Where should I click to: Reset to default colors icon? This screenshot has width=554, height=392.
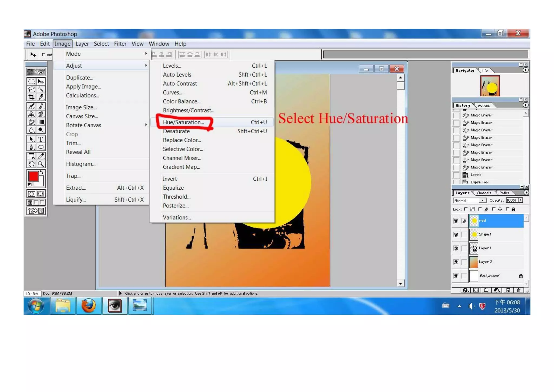click(30, 185)
